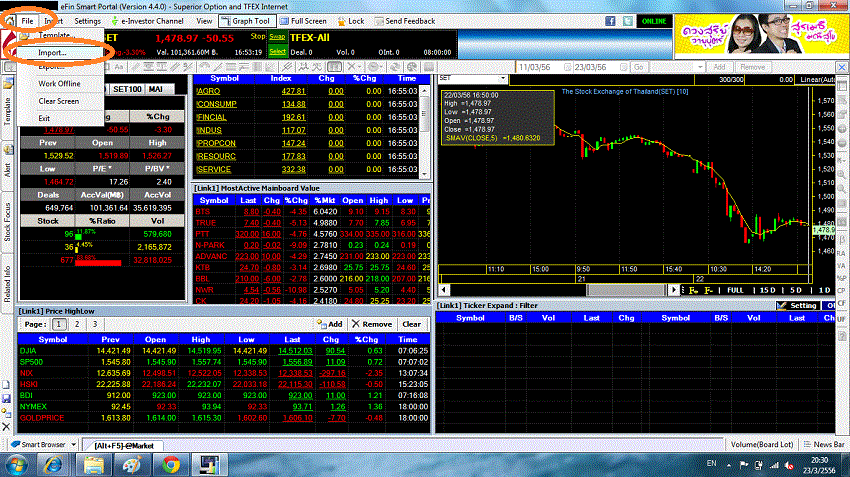Open the View menu
The image size is (850, 477).
(x=204, y=21)
